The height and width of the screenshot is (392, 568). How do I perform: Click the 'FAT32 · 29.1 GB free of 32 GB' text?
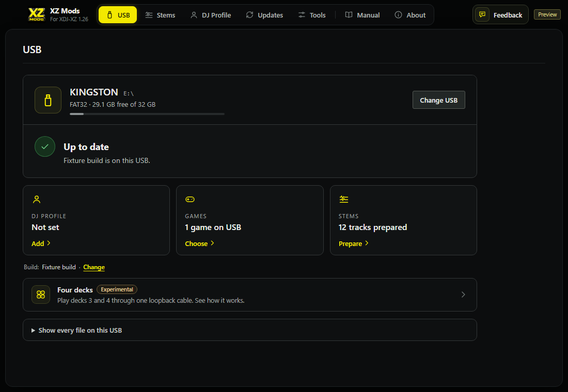point(113,105)
